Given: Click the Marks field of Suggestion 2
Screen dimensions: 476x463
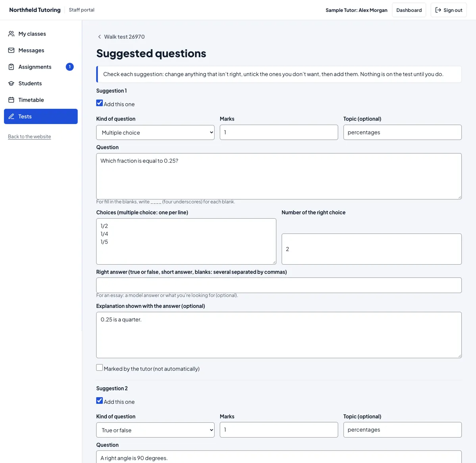Looking at the screenshot, I should 279,430.
